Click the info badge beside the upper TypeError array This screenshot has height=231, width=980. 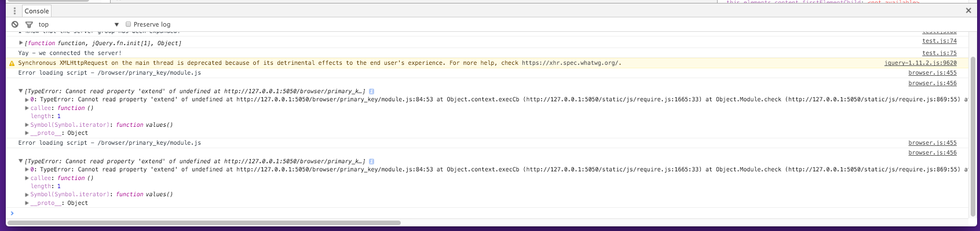[x=371, y=91]
